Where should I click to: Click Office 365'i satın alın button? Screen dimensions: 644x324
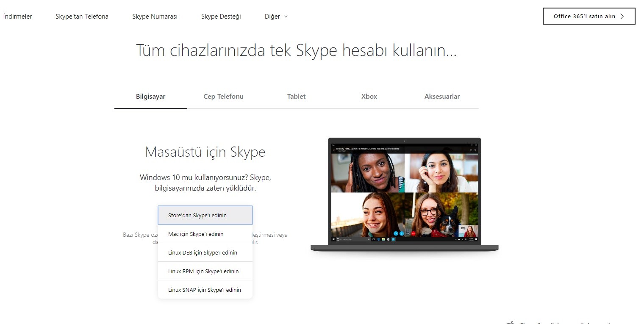[x=589, y=16]
